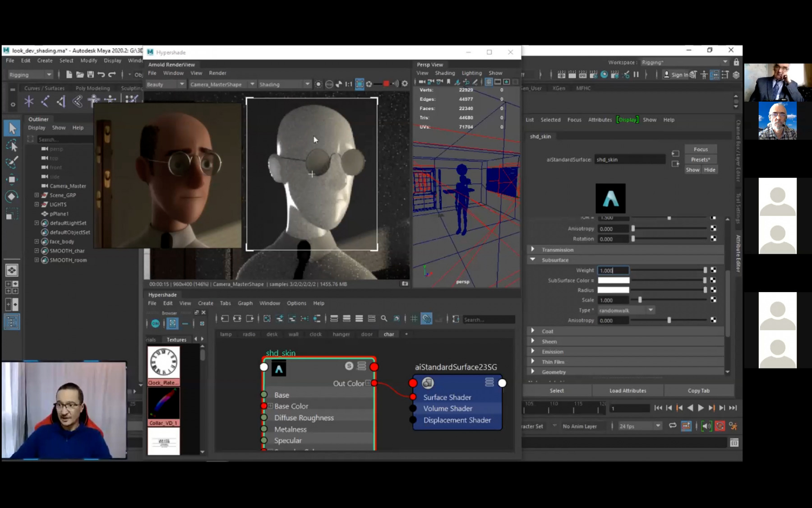
Task: Click the subsurface Radius color swatch
Action: click(x=614, y=290)
